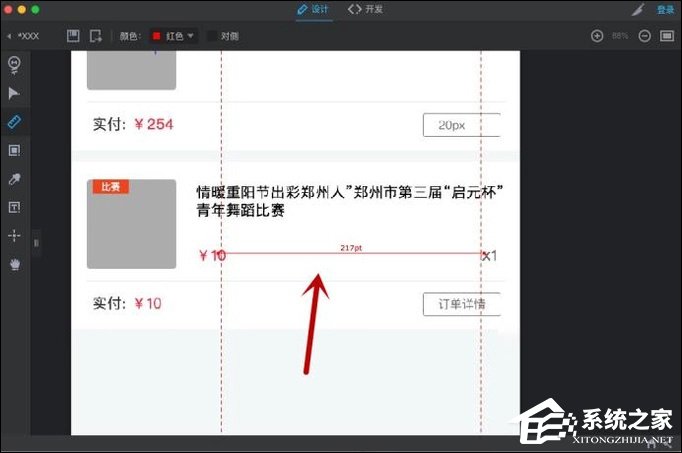Select the eyedropper color picker tool

tap(14, 179)
